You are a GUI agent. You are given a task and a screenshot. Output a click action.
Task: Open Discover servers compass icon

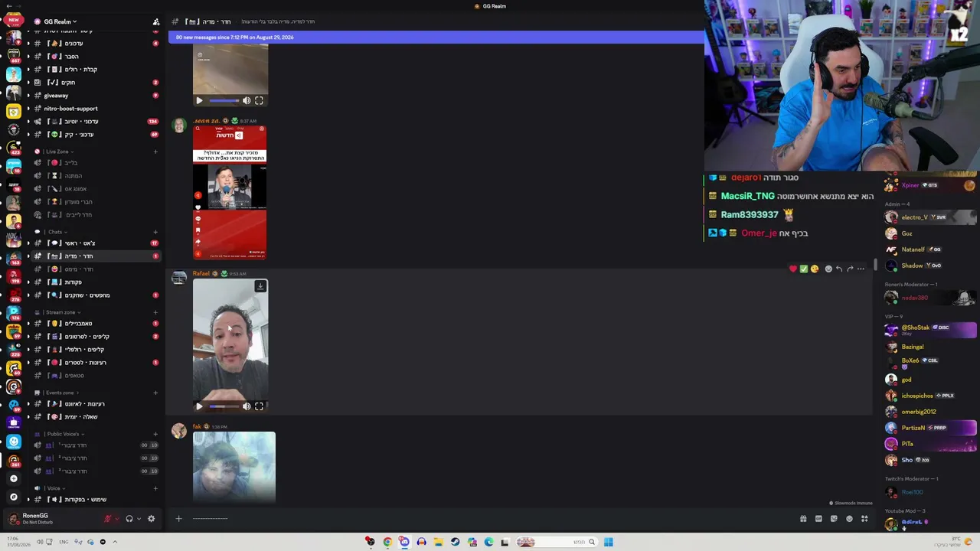13,497
